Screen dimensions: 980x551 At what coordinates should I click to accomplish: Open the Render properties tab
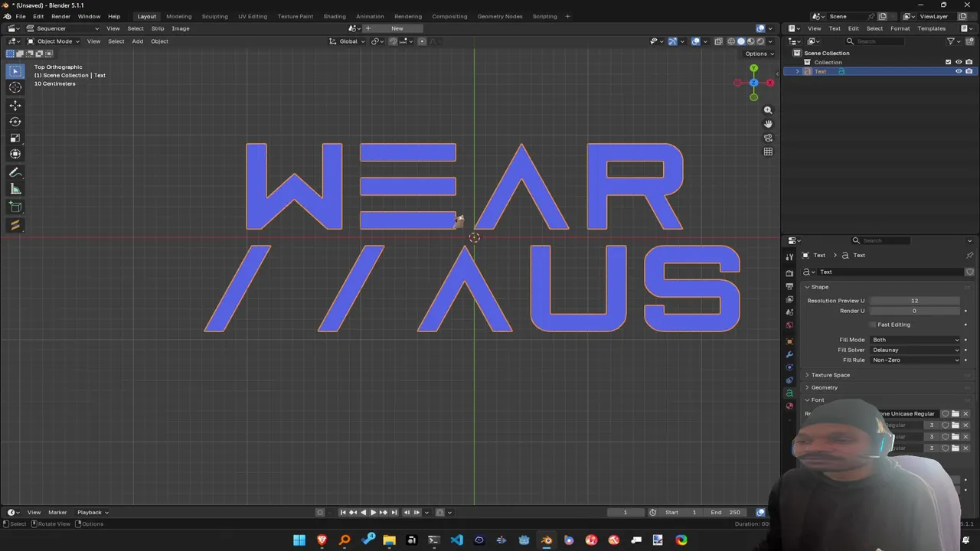pyautogui.click(x=789, y=273)
